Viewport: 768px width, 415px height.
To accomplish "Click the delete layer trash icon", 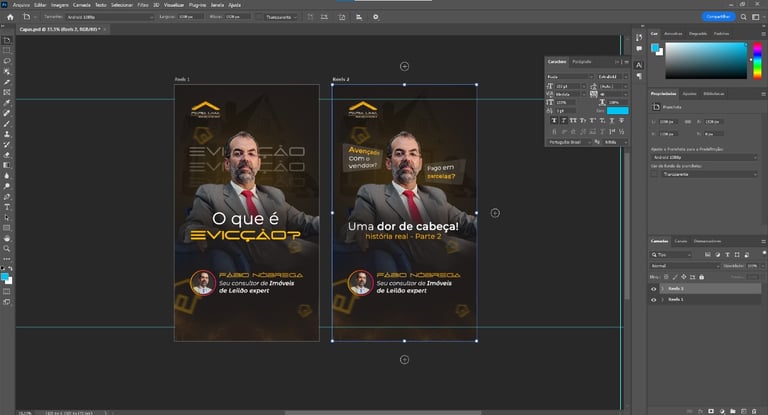I will point(755,411).
